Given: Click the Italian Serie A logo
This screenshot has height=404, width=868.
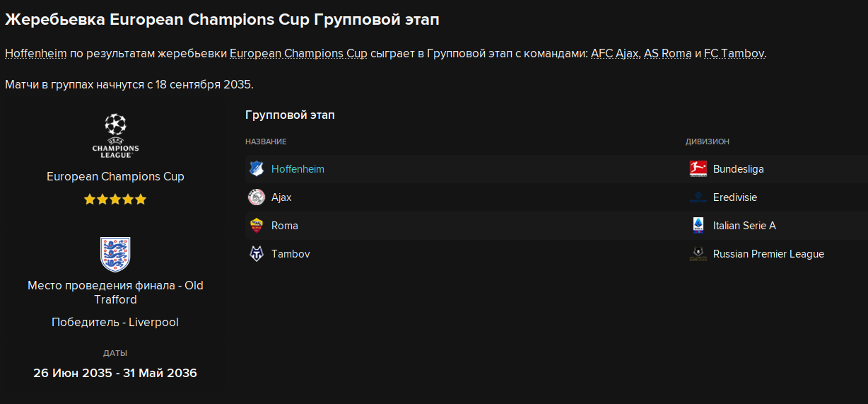Looking at the screenshot, I should click(x=698, y=226).
